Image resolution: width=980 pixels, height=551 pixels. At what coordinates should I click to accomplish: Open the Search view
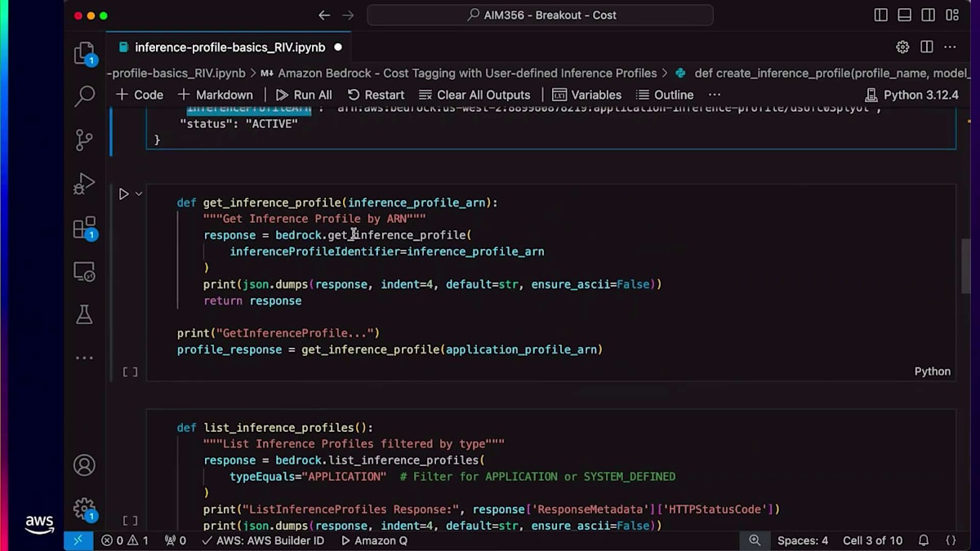[x=85, y=96]
